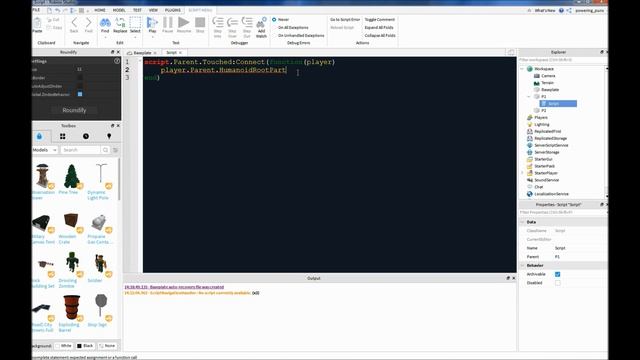The image size is (640, 360).
Task: Select White background option in Toolbox
Action: pos(63,346)
